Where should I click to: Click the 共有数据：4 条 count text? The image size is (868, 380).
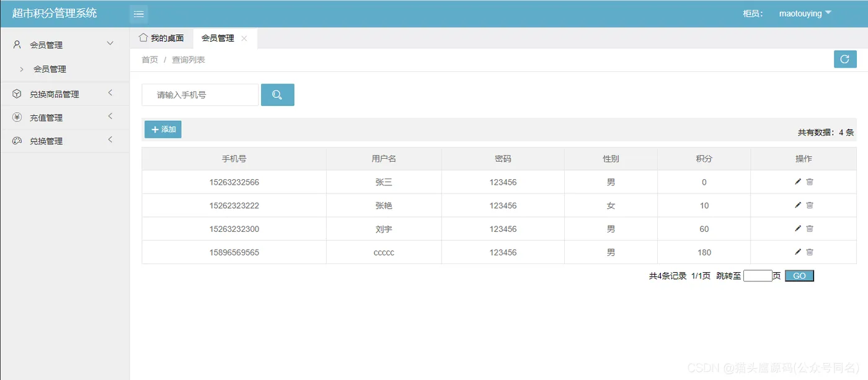(x=826, y=133)
